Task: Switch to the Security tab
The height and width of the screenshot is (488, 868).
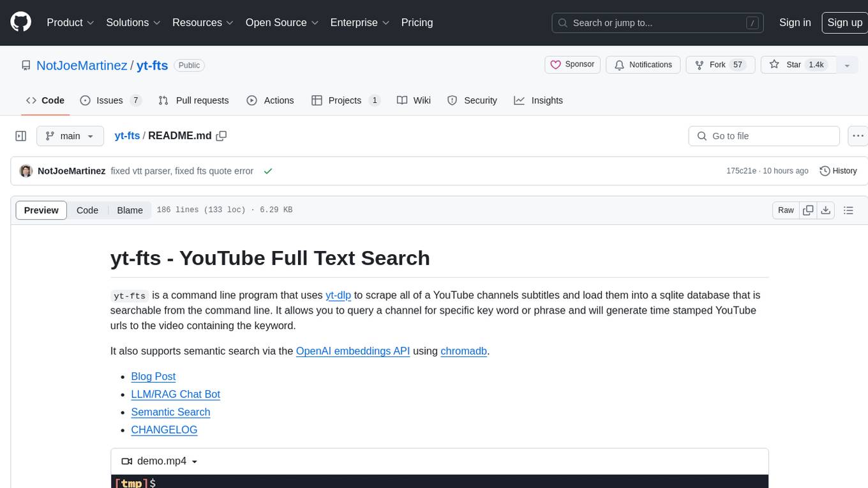Action: [x=472, y=100]
